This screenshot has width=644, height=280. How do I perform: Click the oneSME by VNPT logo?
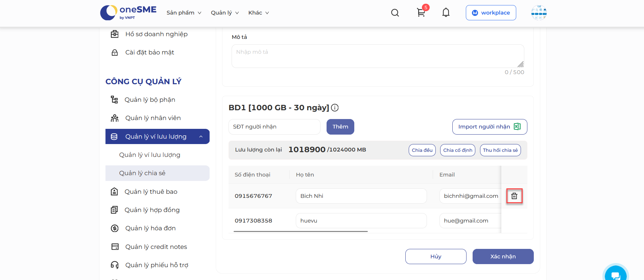coord(128,13)
